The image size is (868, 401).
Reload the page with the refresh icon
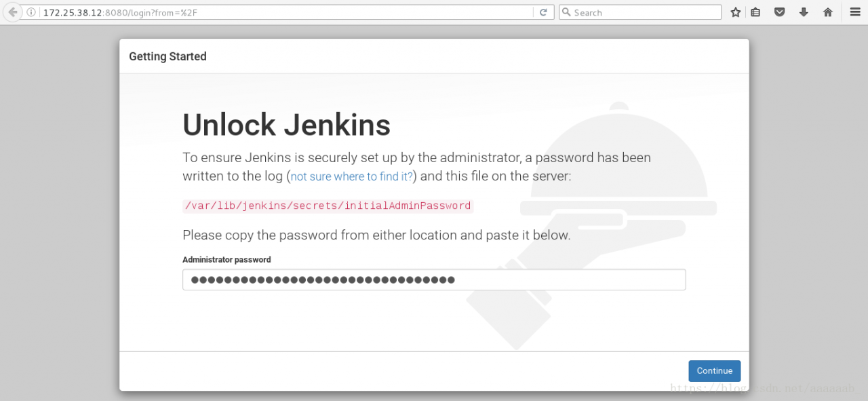tap(543, 12)
